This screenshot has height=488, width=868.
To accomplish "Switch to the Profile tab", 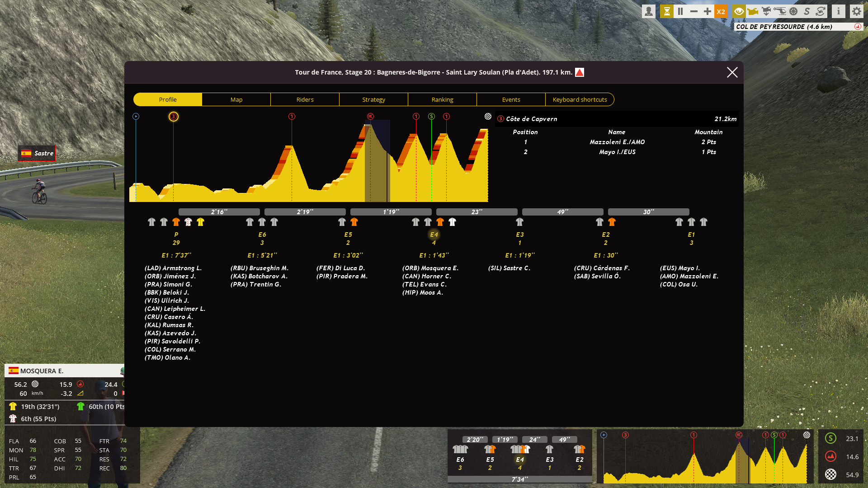I will coord(168,99).
